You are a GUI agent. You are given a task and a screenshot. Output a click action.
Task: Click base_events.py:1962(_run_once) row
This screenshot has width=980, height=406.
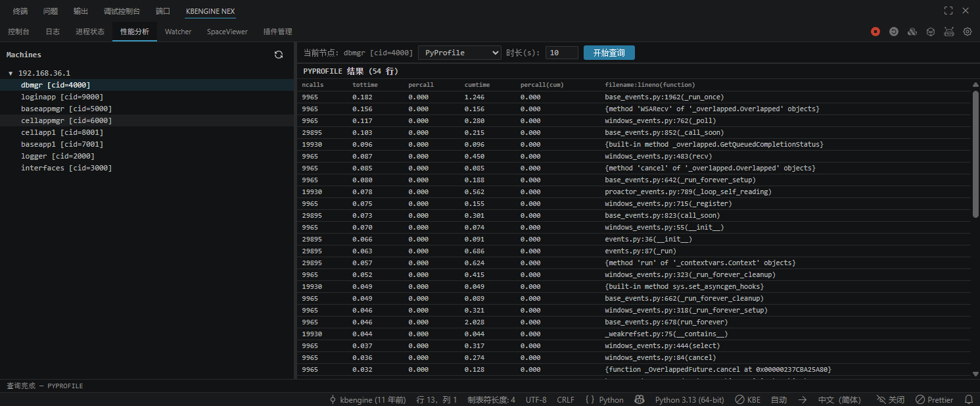click(634, 97)
